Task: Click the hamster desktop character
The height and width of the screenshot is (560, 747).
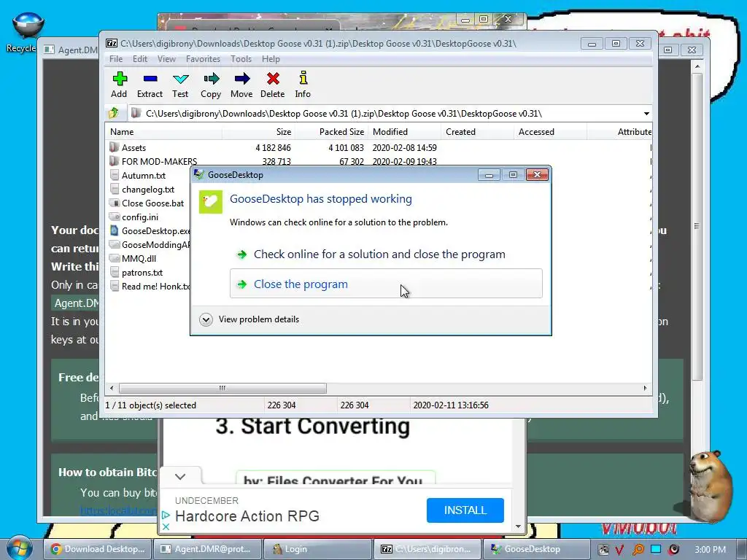Action: coord(711,485)
